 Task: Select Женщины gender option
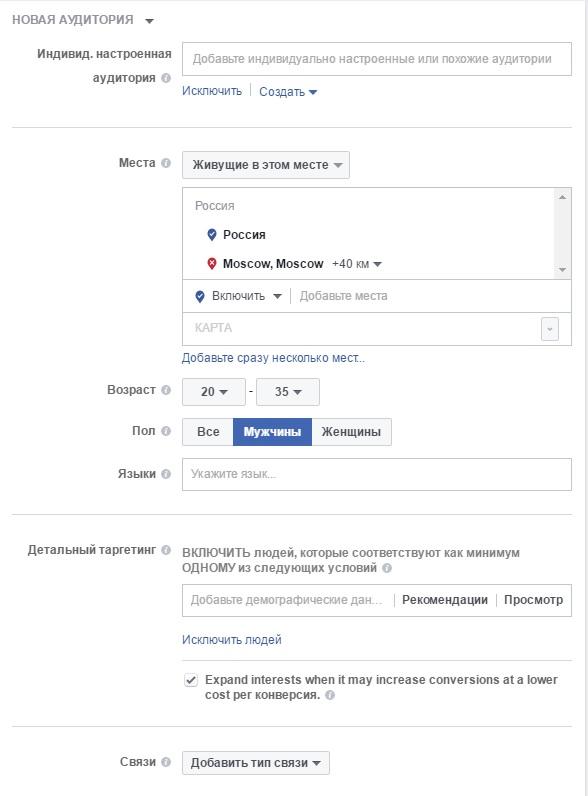[x=351, y=432]
